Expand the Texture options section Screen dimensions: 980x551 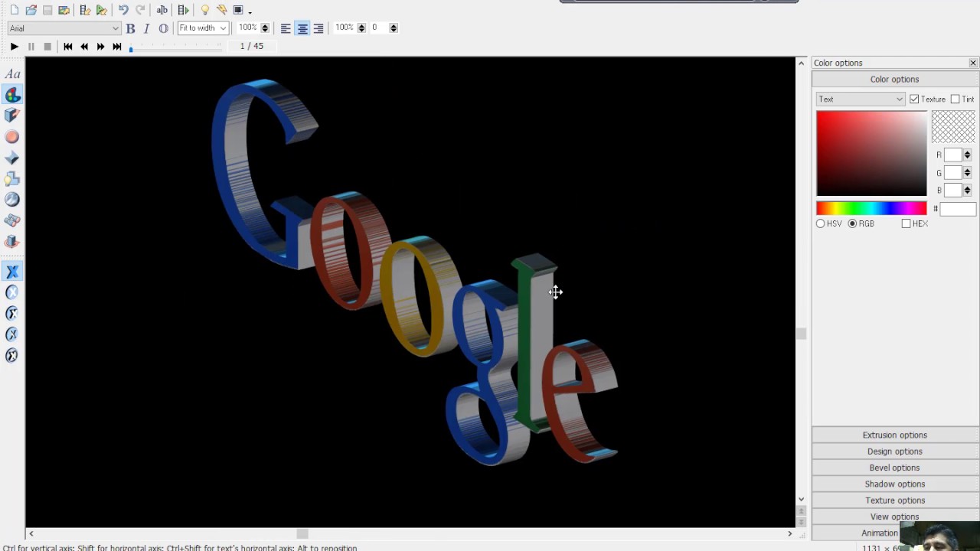point(894,500)
